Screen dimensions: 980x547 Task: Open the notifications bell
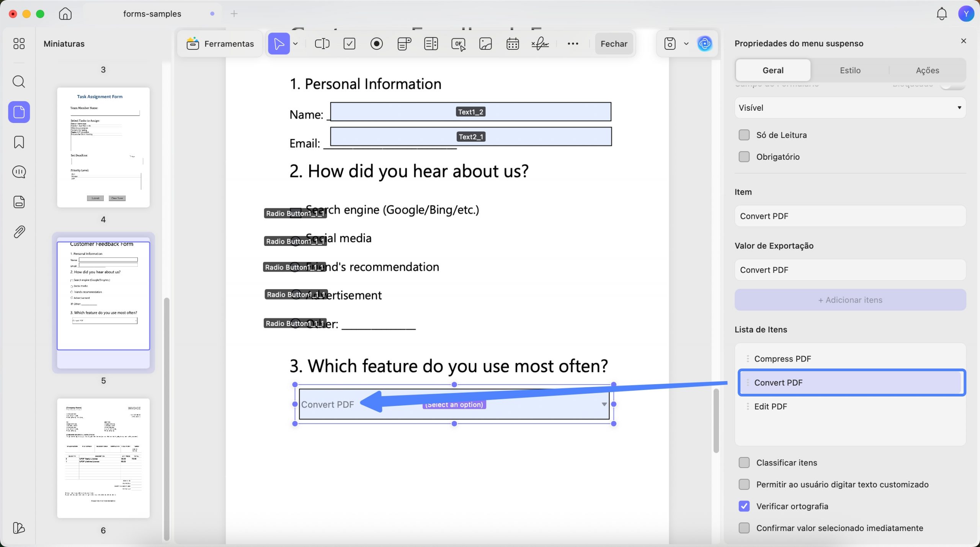coord(942,14)
